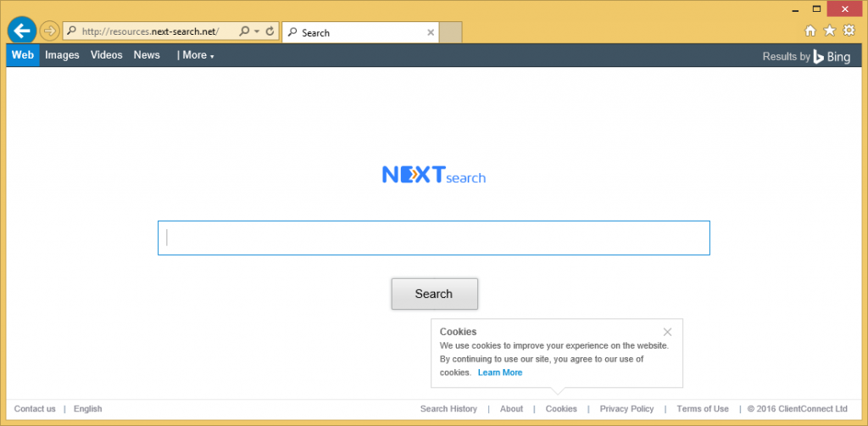Open Search History footer link
Viewport: 868px width, 426px height.
coord(448,409)
